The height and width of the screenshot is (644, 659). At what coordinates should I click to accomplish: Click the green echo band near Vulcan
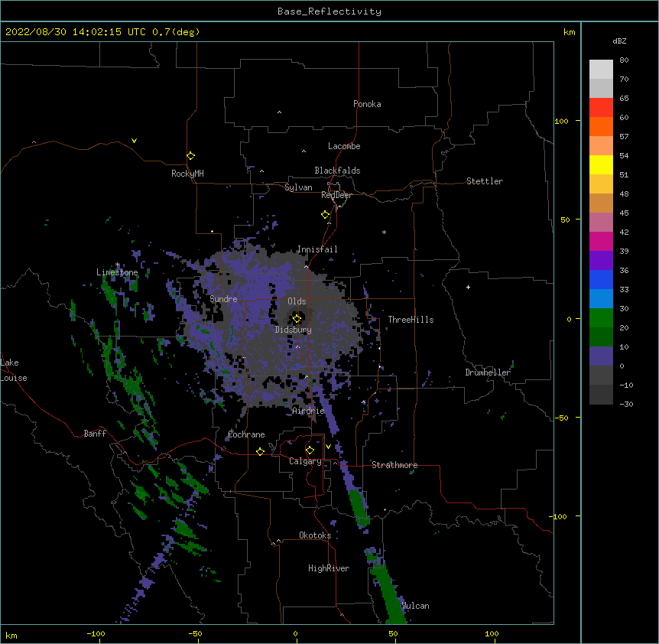(x=391, y=593)
